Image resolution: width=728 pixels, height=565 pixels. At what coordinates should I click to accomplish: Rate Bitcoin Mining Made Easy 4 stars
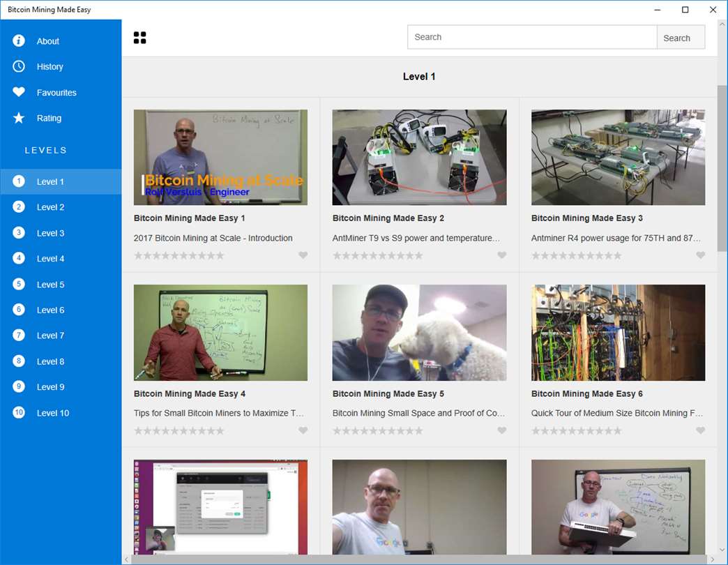179,431
